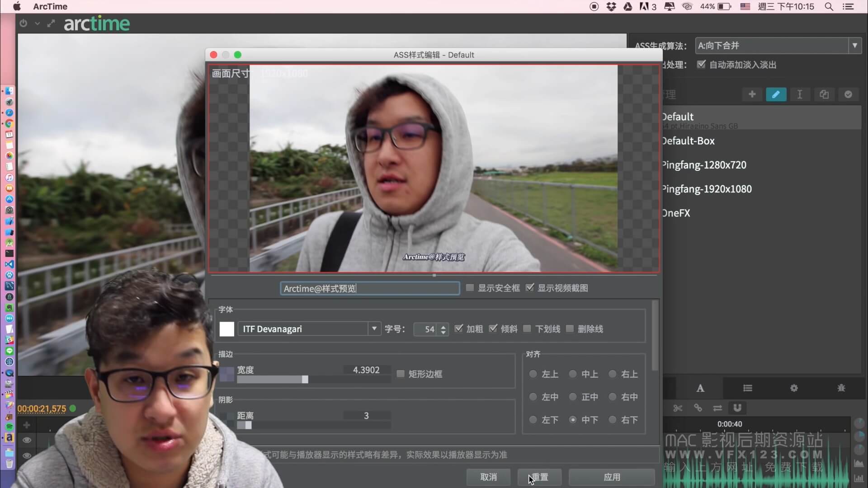Open the ArcTime menu
Image resolution: width=868 pixels, height=488 pixels.
pyautogui.click(x=50, y=6)
